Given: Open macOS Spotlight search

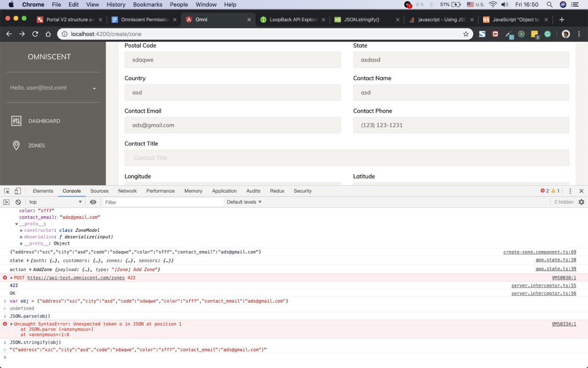Looking at the screenshot, I should (x=550, y=5).
